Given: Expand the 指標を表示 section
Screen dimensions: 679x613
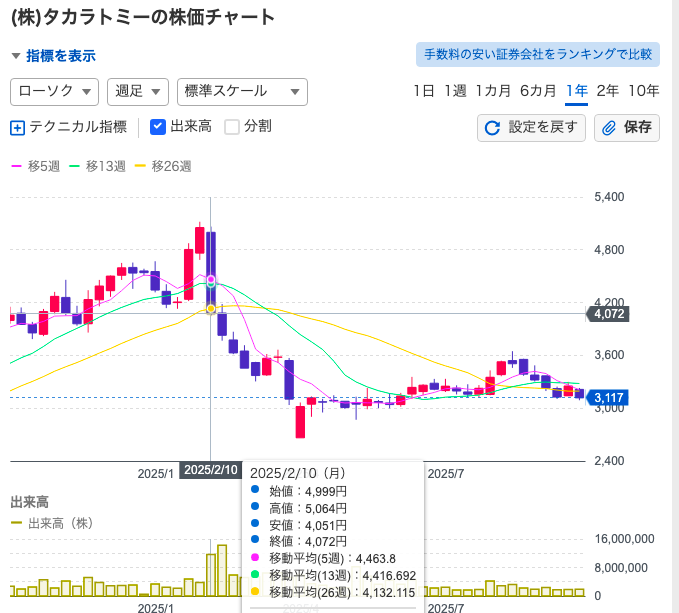Looking at the screenshot, I should pos(54,56).
